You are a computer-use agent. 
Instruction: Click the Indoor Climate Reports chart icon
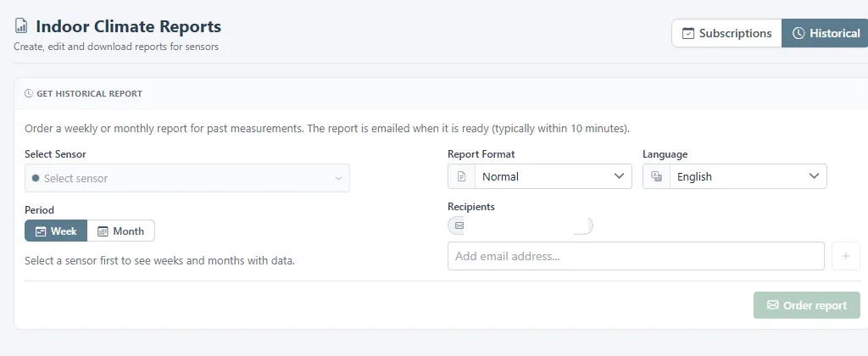coord(21,25)
